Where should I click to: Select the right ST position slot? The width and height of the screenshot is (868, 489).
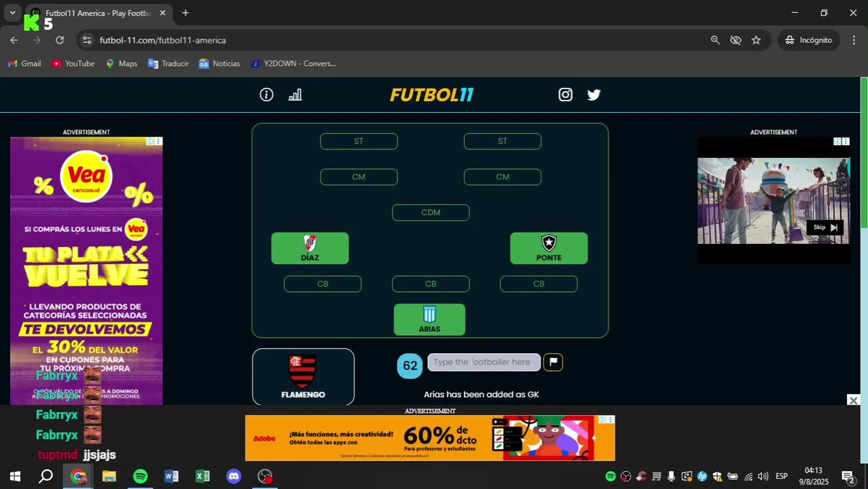click(503, 141)
